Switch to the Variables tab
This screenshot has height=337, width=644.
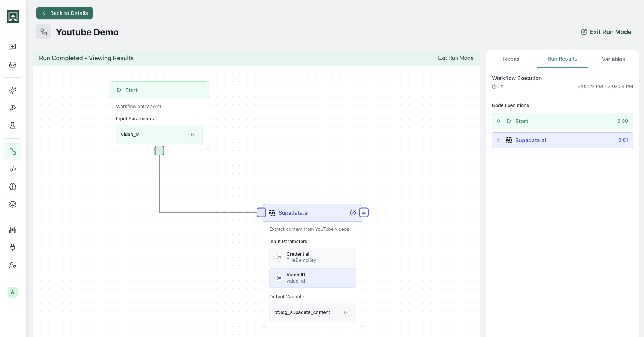tap(613, 59)
